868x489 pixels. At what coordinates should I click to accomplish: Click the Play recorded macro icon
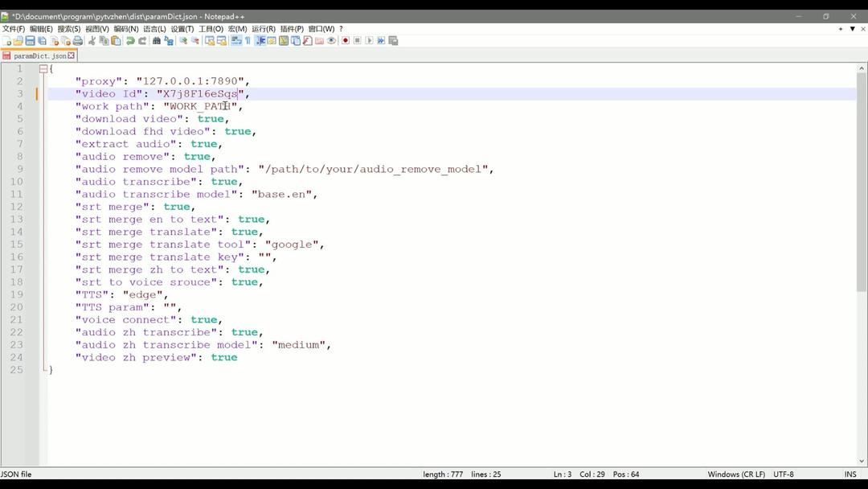(370, 41)
